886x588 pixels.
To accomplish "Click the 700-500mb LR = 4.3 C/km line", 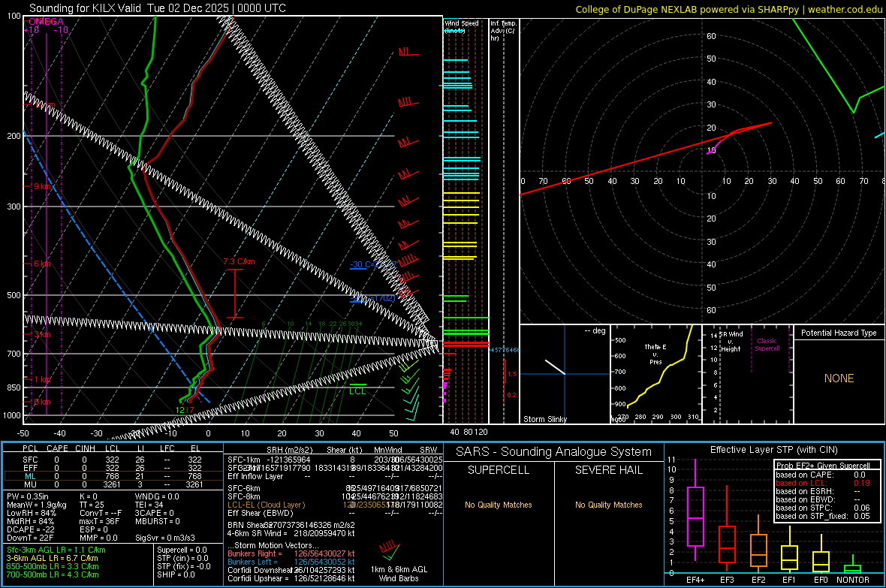I will pyautogui.click(x=53, y=575).
